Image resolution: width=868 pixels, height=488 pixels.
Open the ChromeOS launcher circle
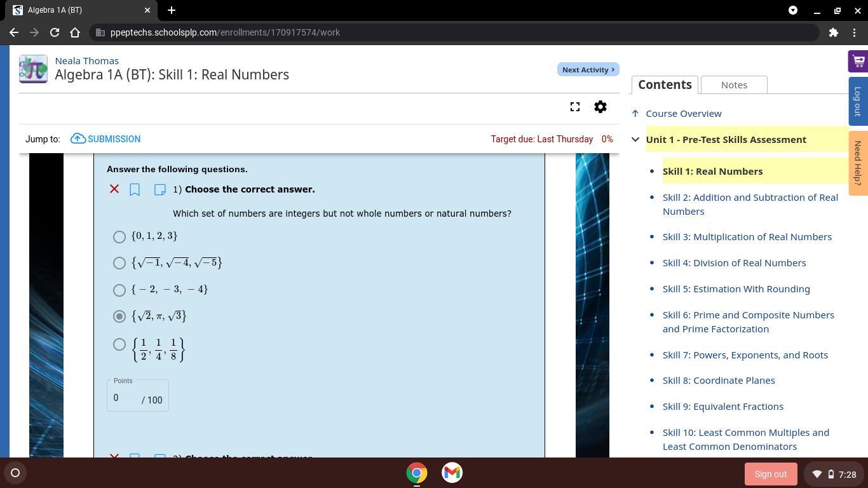15,473
